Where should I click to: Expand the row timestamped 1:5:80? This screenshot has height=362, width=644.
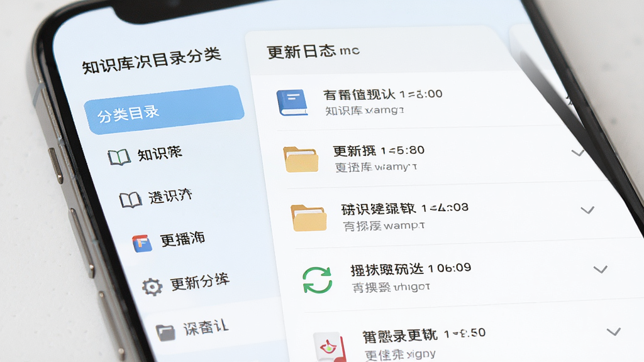point(578,153)
